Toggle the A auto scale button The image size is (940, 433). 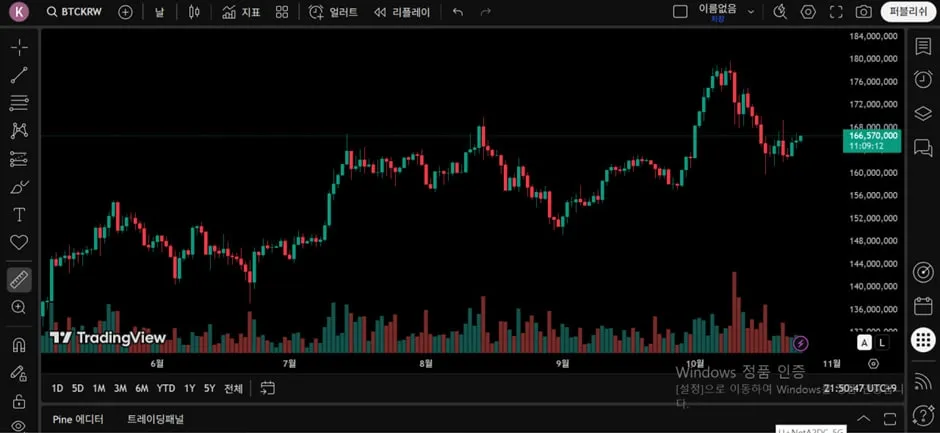pyautogui.click(x=864, y=342)
